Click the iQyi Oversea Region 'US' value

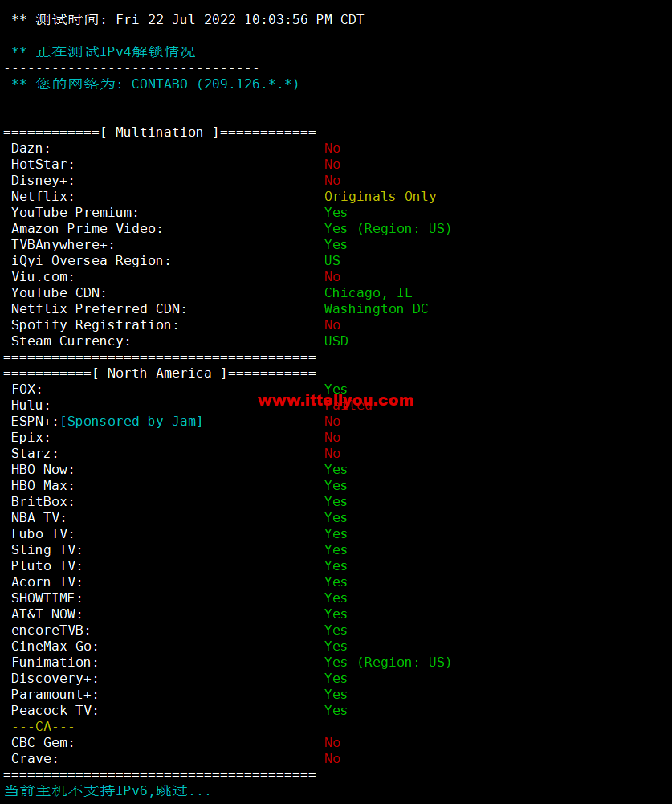[x=332, y=261]
